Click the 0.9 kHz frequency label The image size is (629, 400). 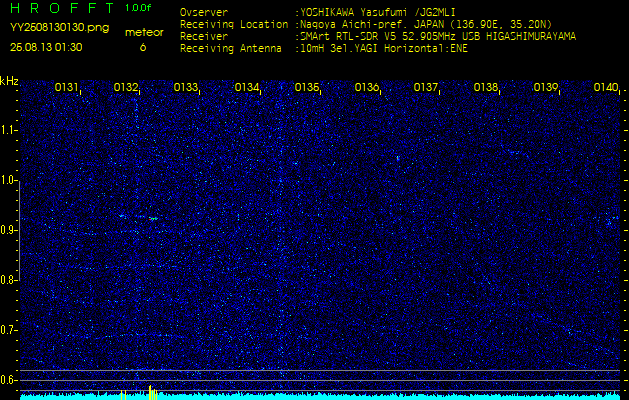point(8,230)
